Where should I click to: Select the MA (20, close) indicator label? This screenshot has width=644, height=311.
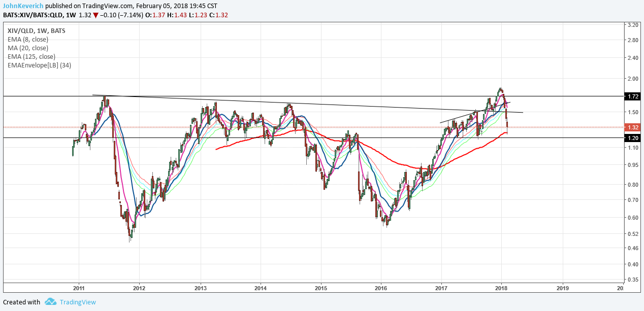pos(28,48)
